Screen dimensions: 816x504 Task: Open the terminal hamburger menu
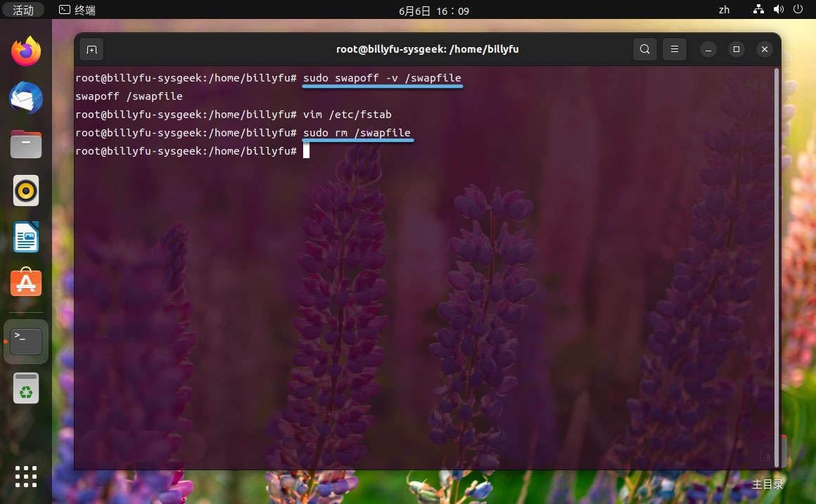pos(674,49)
